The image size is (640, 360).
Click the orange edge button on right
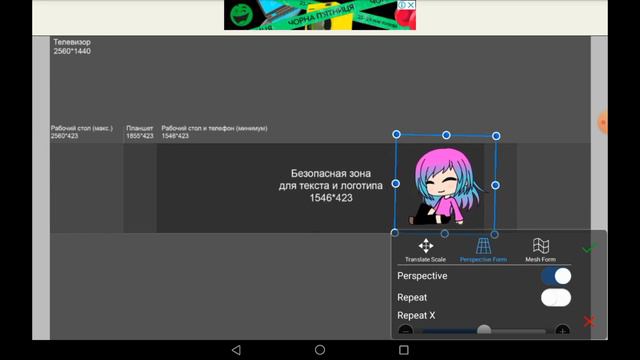click(x=603, y=122)
